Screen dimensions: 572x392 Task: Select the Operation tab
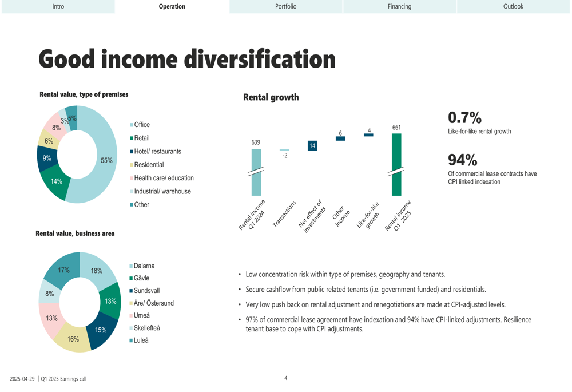coord(172,6)
